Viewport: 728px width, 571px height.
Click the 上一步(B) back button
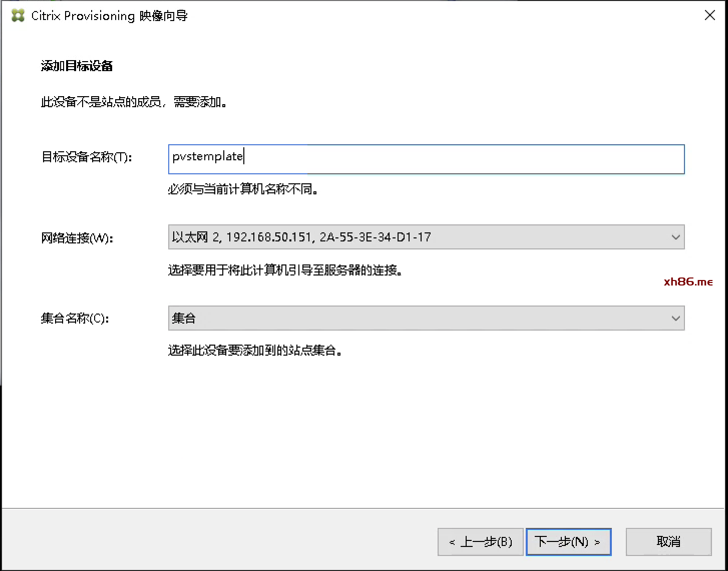coord(481,542)
